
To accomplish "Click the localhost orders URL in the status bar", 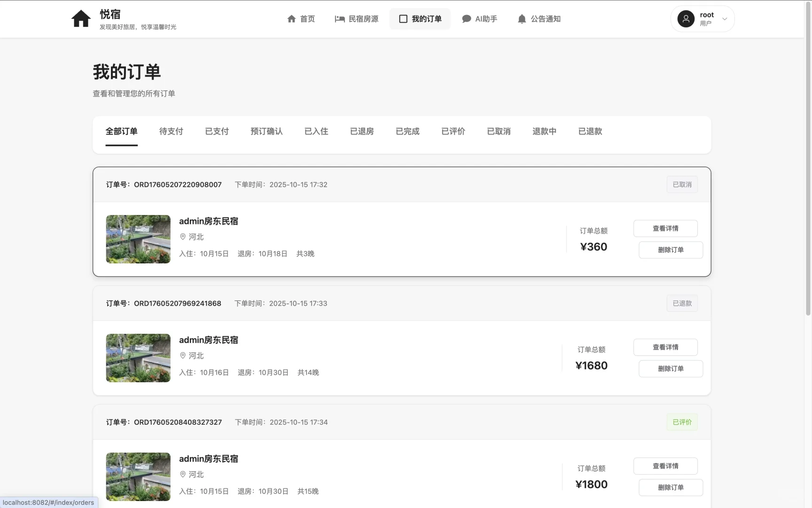I will 48,502.
